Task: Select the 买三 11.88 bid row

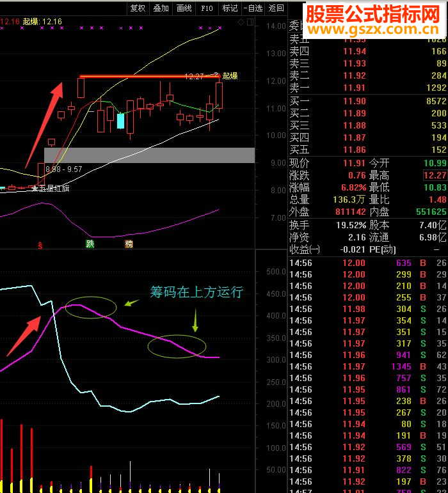Action: pos(368,125)
